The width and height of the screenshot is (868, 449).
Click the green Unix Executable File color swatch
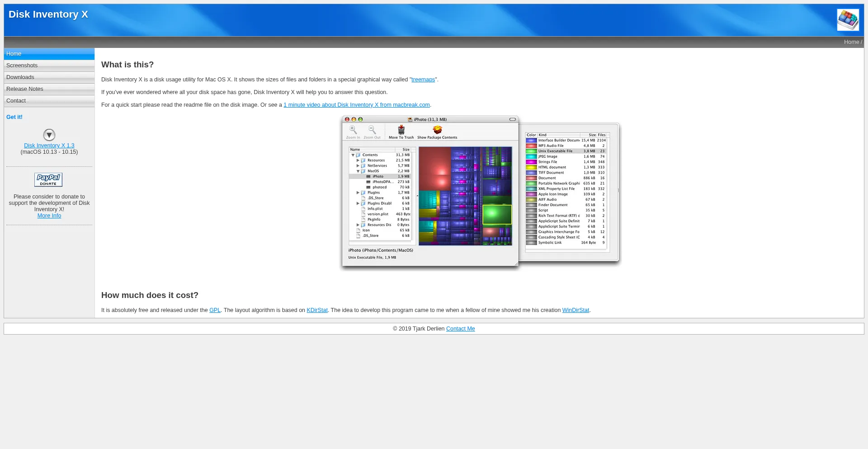531,151
